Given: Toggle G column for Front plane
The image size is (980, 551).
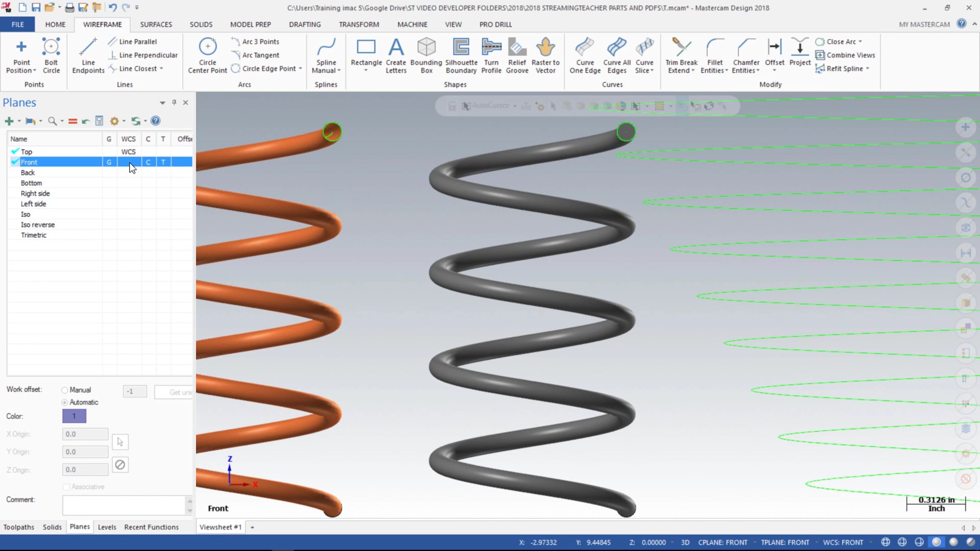Looking at the screenshot, I should point(109,162).
